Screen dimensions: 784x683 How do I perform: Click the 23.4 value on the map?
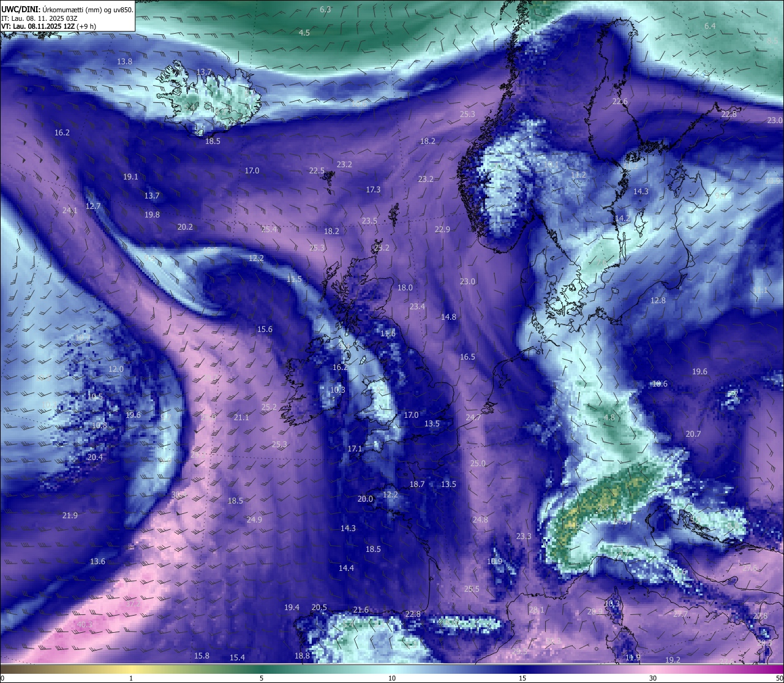pos(417,306)
